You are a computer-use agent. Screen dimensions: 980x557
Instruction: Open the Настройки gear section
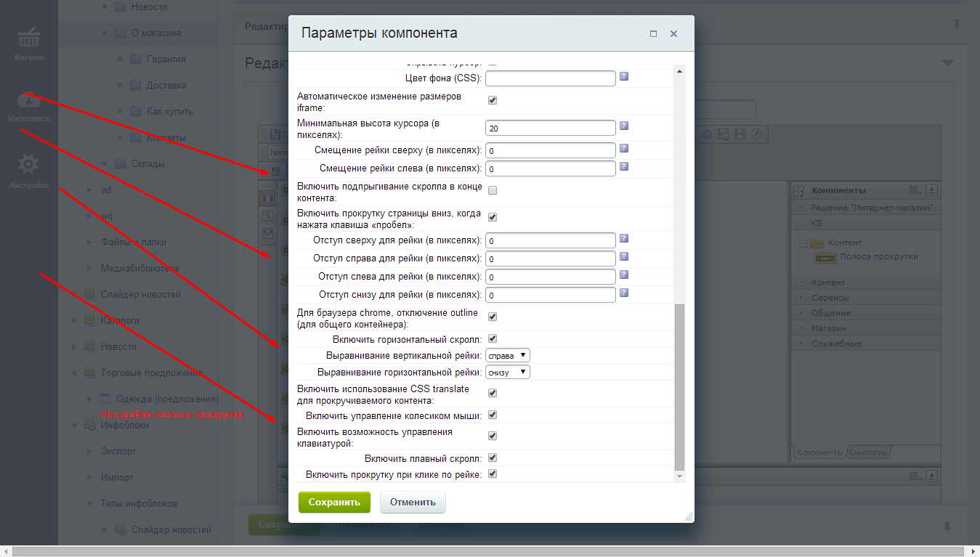pos(29,171)
